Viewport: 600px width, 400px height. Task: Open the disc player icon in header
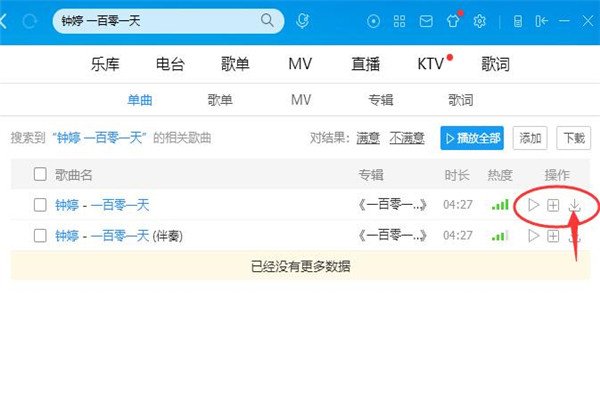[x=373, y=21]
